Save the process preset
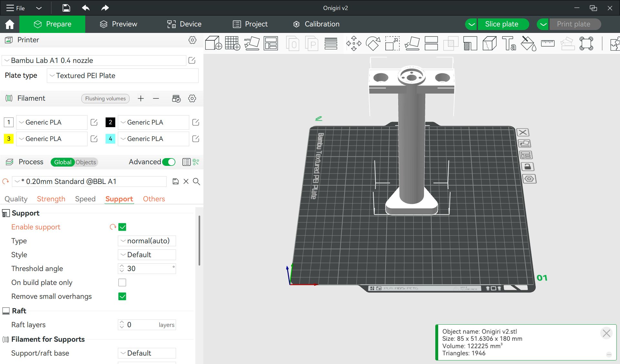The image size is (620, 364). coord(176,181)
